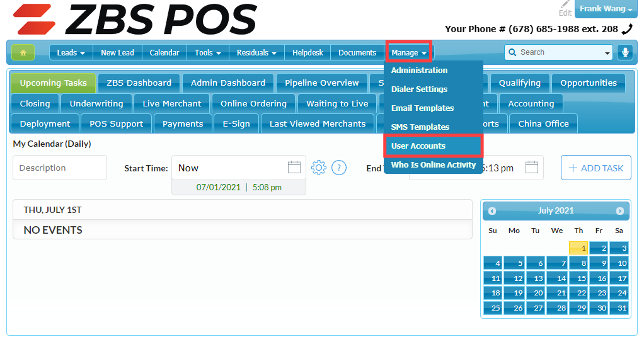Switch to Waiting to Live tab
644x349 pixels.
[337, 103]
